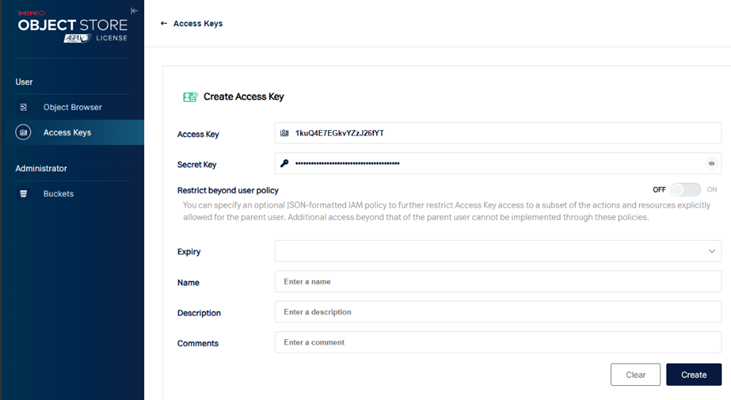Click the Clear button

[x=635, y=374]
